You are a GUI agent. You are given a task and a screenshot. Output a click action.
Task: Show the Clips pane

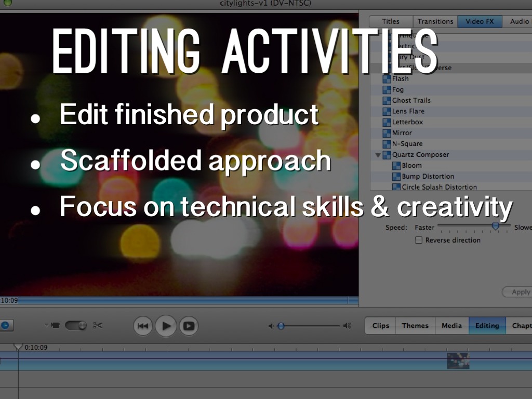[381, 326]
